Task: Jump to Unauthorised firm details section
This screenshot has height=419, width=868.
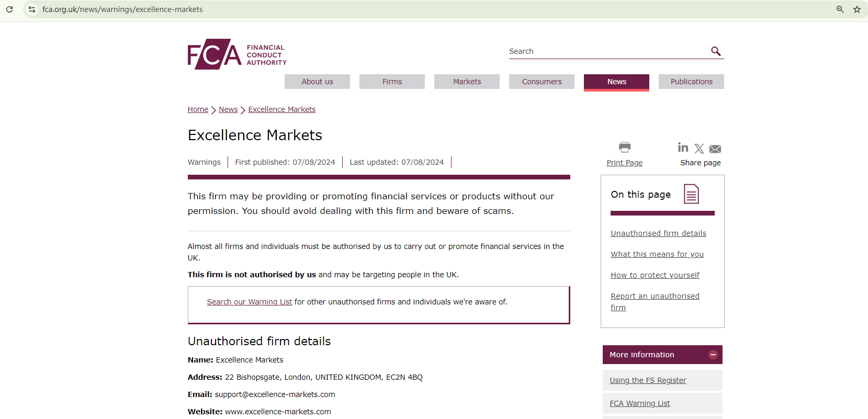Action: 658,233
